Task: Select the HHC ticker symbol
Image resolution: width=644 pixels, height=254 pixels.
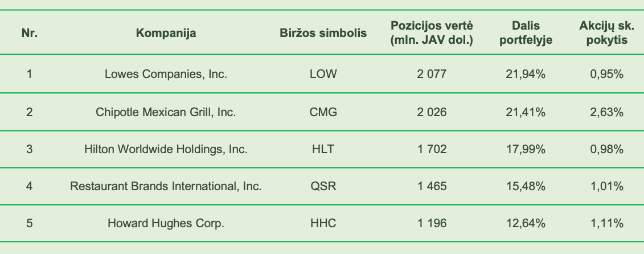Action: (x=323, y=223)
